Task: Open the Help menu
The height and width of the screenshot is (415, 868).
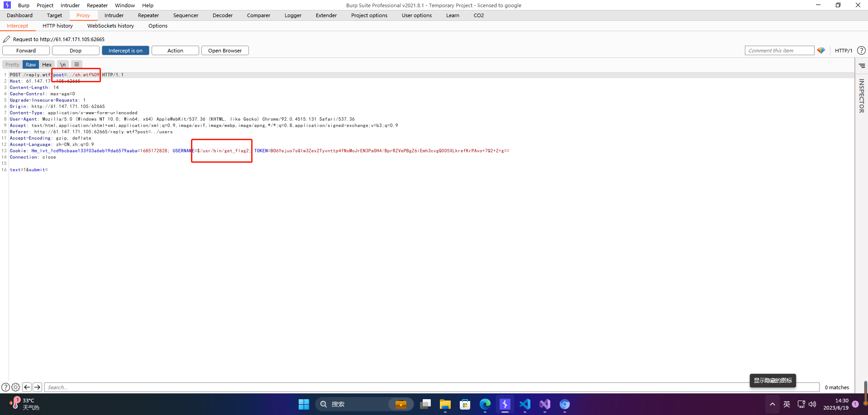Action: [148, 5]
